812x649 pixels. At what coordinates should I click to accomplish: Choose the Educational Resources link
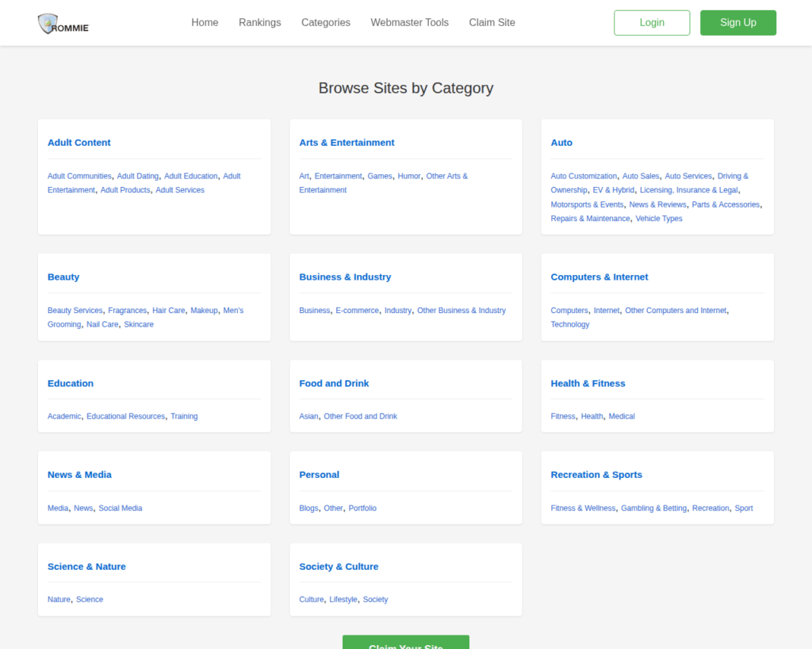pyautogui.click(x=125, y=416)
